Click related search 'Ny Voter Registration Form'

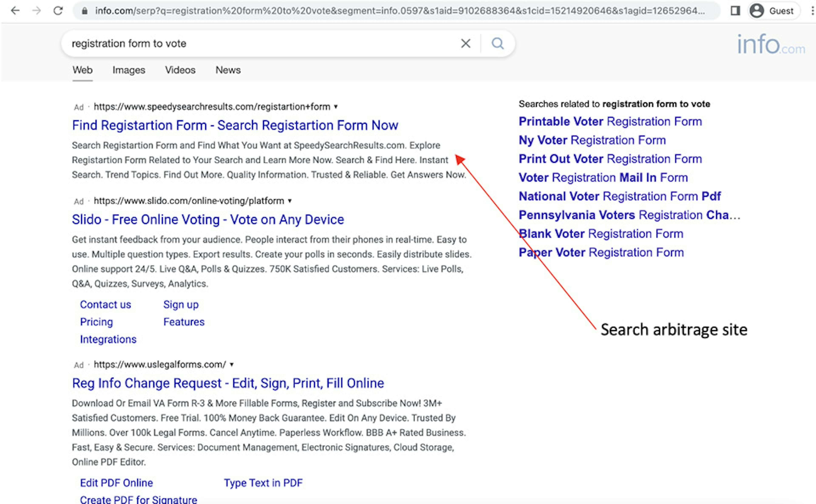(592, 140)
